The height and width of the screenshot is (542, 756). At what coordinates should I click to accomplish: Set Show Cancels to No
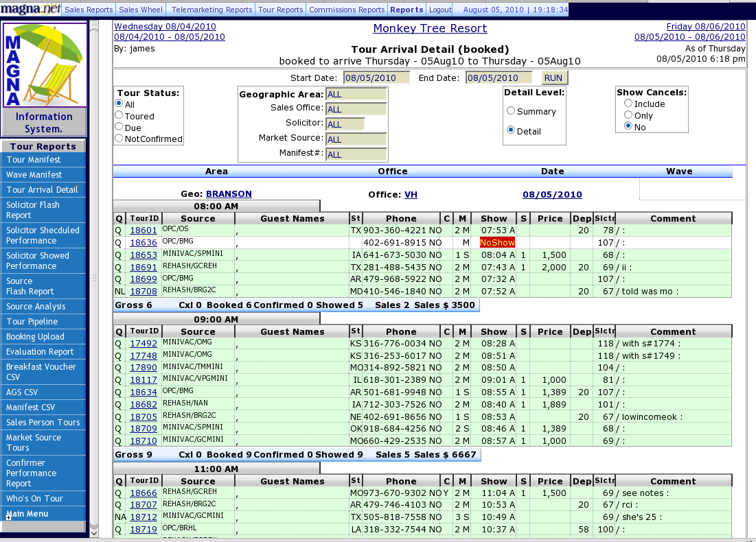pyautogui.click(x=628, y=126)
